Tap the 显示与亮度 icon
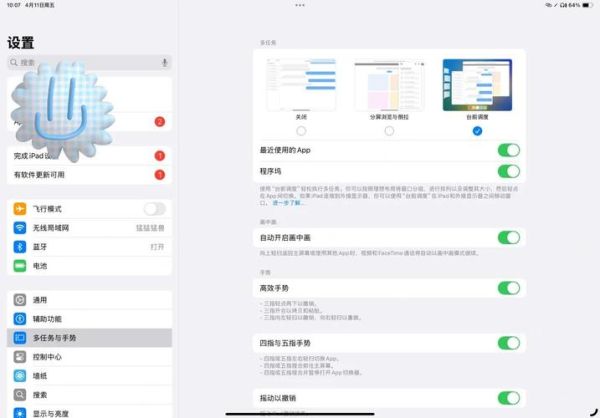600x418 pixels. (20, 413)
